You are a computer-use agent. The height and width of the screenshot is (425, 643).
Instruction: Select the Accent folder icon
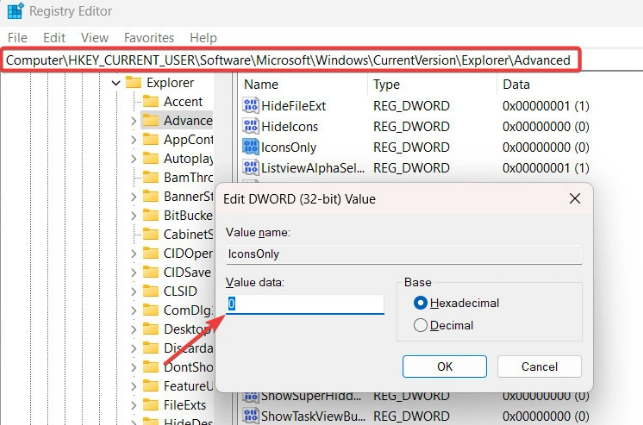click(150, 101)
